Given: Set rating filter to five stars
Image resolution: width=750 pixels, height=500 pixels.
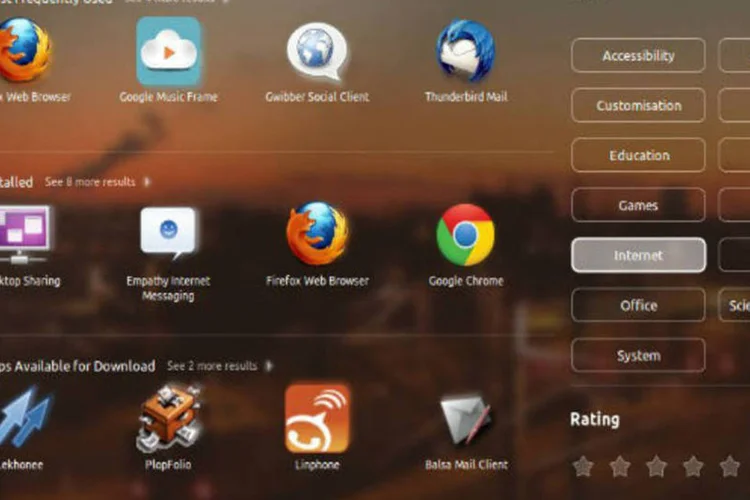Looking at the screenshot, I should 730,466.
